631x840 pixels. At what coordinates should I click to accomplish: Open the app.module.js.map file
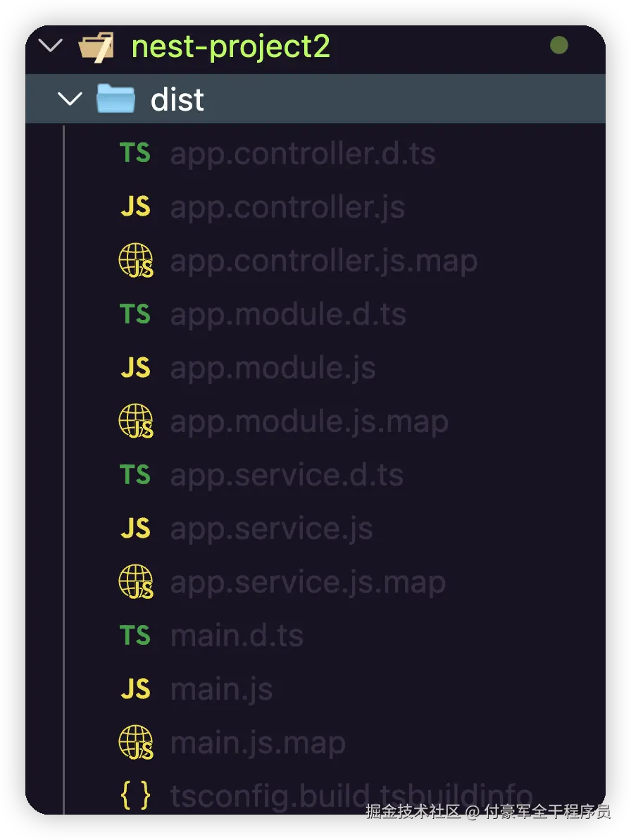click(x=309, y=423)
